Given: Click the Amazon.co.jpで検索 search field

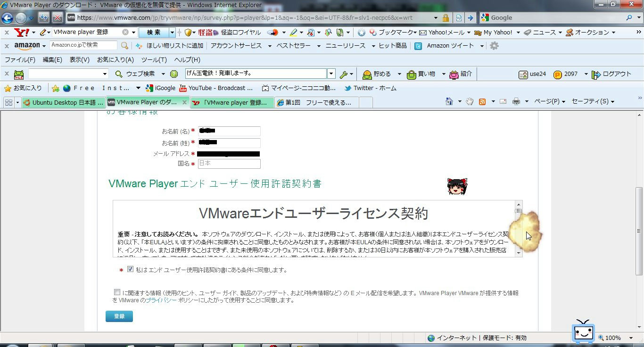Looking at the screenshot, I should [83, 45].
